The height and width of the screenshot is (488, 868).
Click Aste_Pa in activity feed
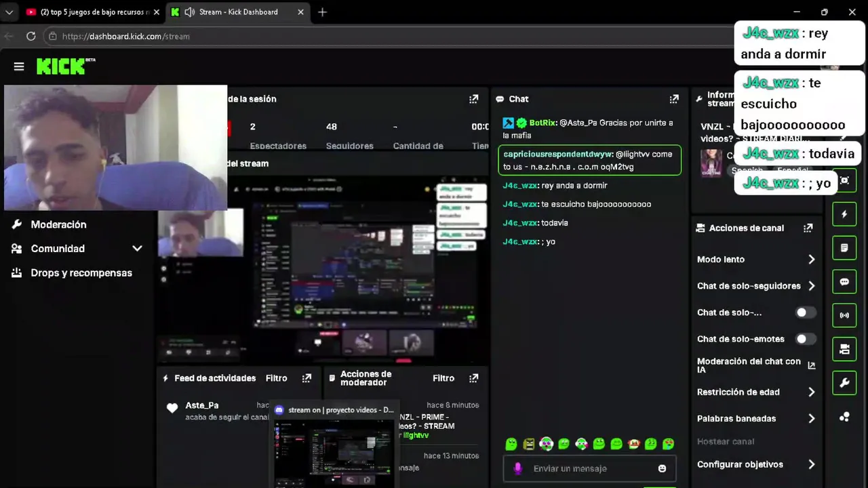click(202, 405)
